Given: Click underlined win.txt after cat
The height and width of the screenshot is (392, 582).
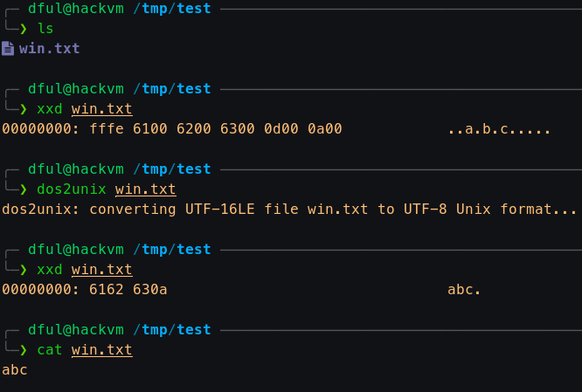Looking at the screenshot, I should tap(101, 350).
